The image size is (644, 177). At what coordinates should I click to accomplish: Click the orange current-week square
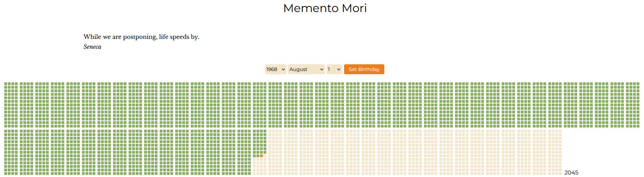pos(261,156)
